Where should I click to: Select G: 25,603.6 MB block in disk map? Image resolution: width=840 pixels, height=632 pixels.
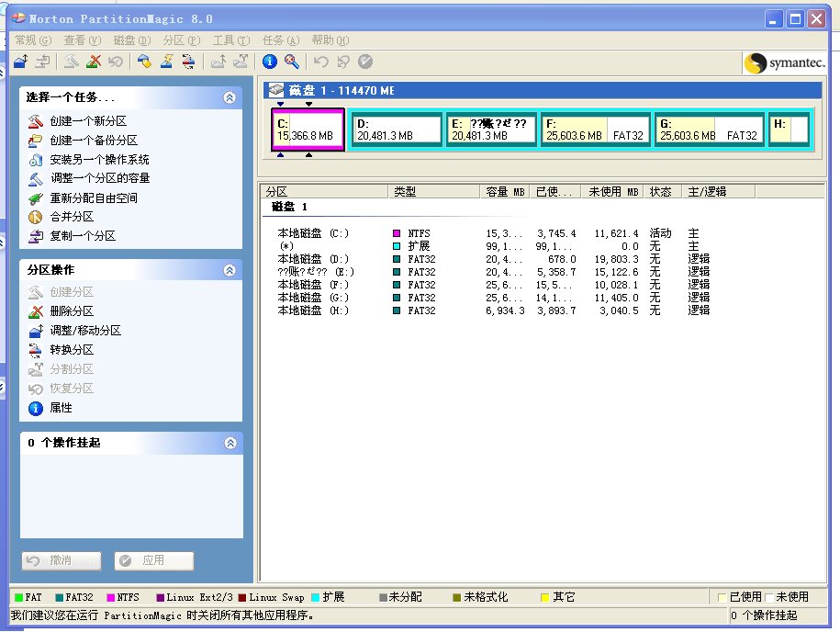pos(710,130)
